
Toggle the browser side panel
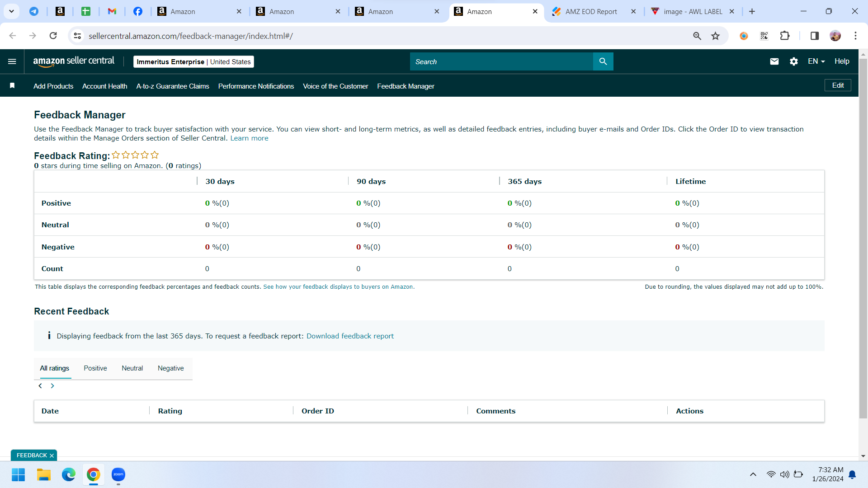[815, 36]
